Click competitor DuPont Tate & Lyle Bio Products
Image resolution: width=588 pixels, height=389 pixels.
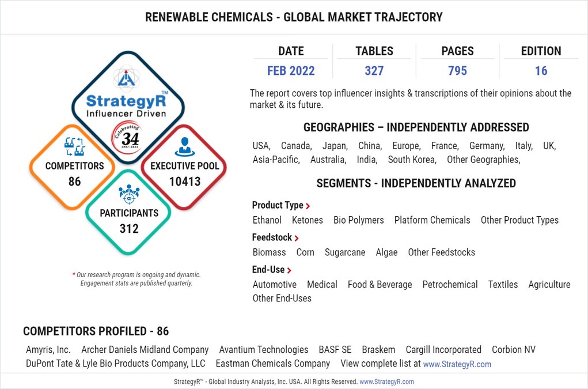[x=116, y=364]
